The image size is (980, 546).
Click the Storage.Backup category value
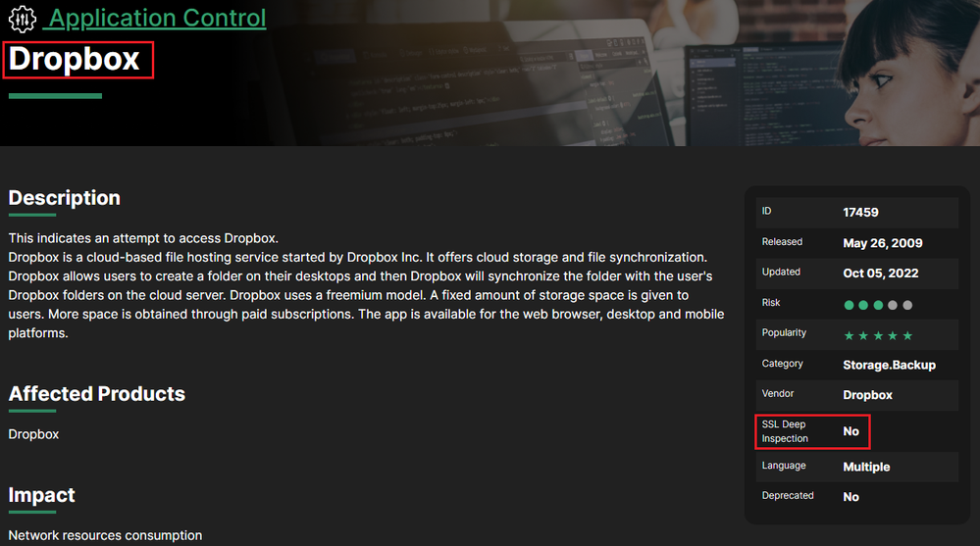click(889, 365)
